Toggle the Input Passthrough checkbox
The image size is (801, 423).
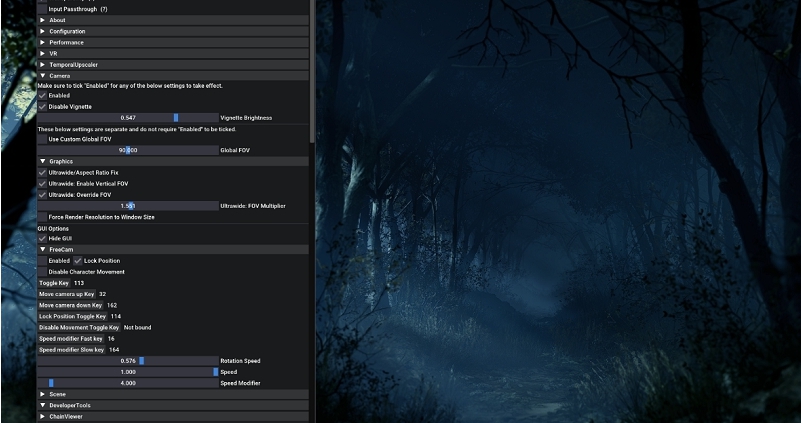[42, 9]
